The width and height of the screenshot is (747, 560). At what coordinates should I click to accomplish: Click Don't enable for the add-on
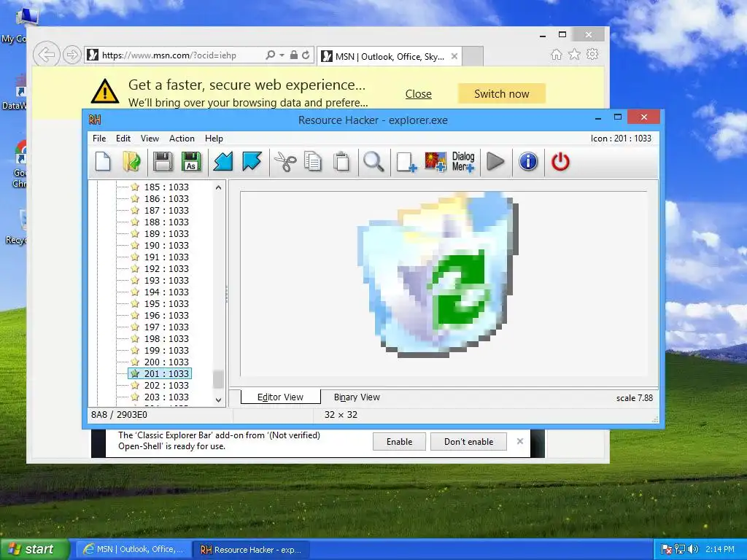[x=468, y=441]
